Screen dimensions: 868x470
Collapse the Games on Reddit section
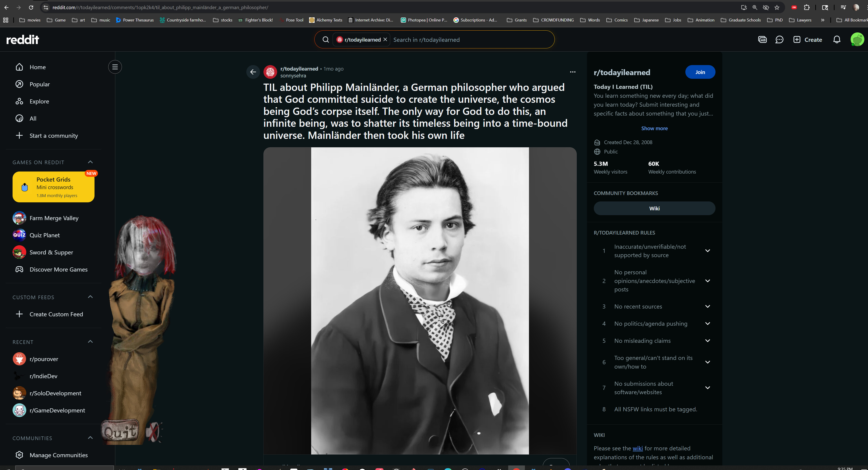pyautogui.click(x=90, y=162)
